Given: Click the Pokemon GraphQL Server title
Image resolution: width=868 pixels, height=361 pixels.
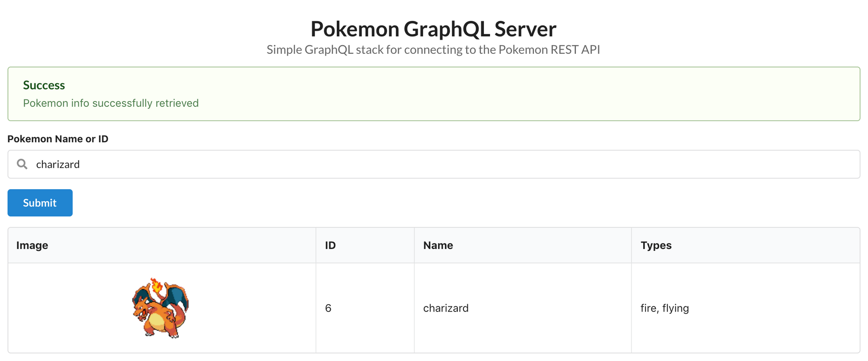Looking at the screenshot, I should point(434,29).
